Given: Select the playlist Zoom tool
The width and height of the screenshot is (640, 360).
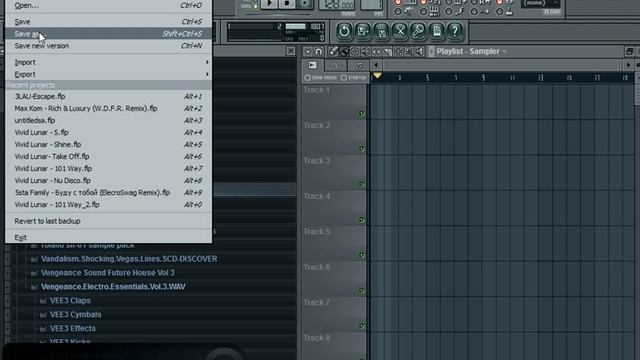Looking at the screenshot, I should [408, 51].
